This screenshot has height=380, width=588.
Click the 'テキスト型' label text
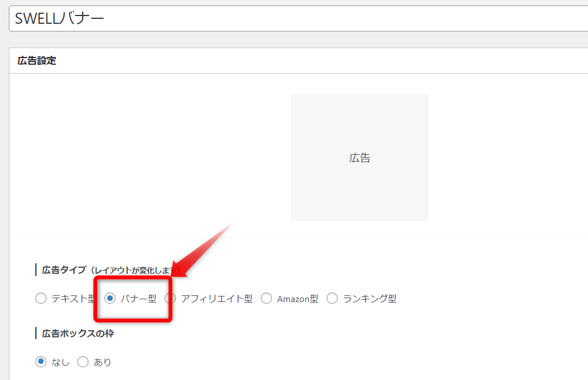click(x=72, y=299)
